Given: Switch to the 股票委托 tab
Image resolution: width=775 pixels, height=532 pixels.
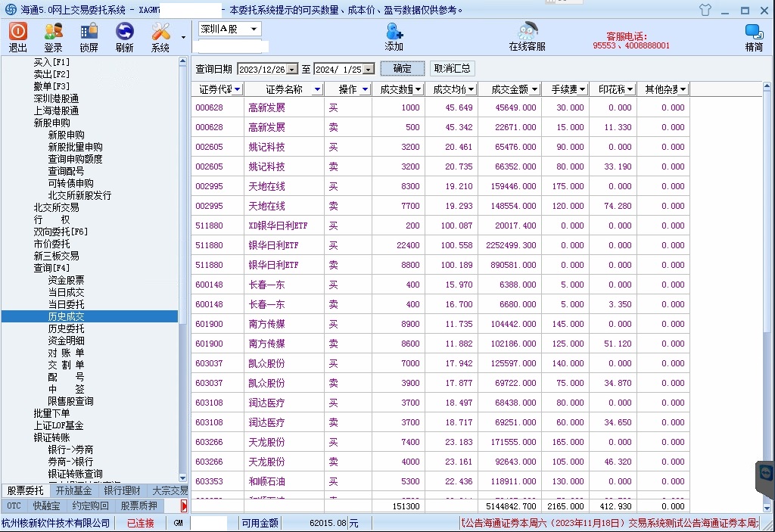Looking at the screenshot, I should (25, 490).
